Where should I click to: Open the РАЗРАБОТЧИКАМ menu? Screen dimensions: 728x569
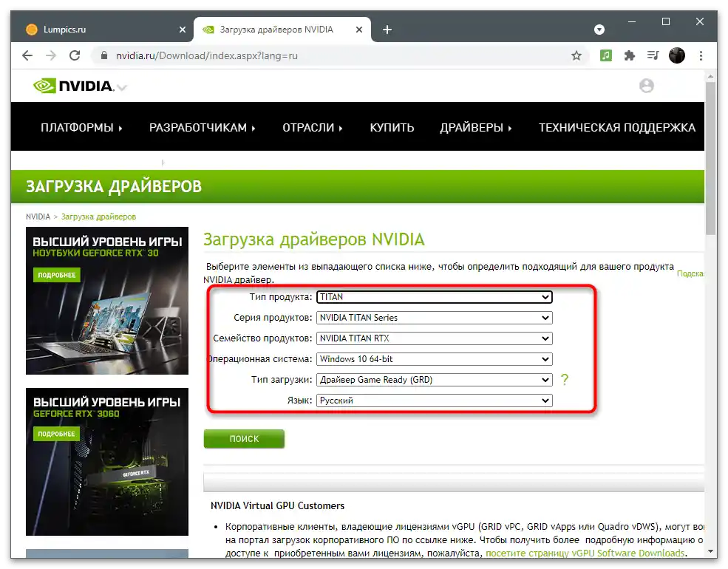pyautogui.click(x=202, y=128)
